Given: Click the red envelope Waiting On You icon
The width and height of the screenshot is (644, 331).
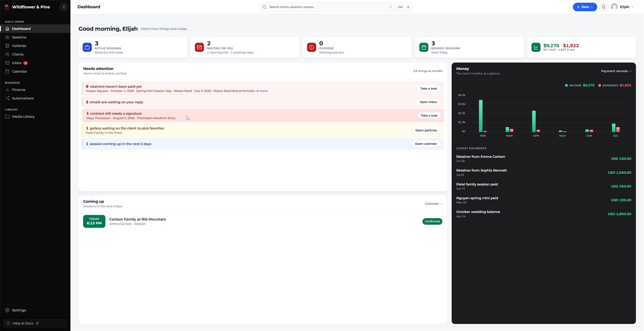Looking at the screenshot, I should pyautogui.click(x=199, y=47).
